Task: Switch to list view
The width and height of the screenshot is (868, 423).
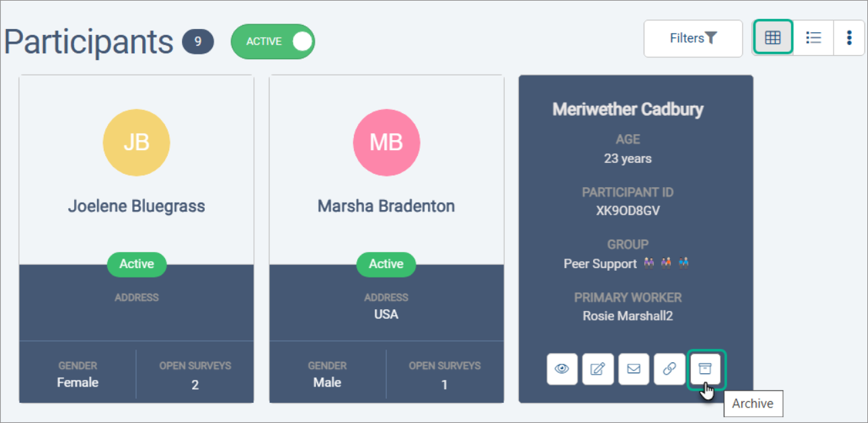Action: 813,38
